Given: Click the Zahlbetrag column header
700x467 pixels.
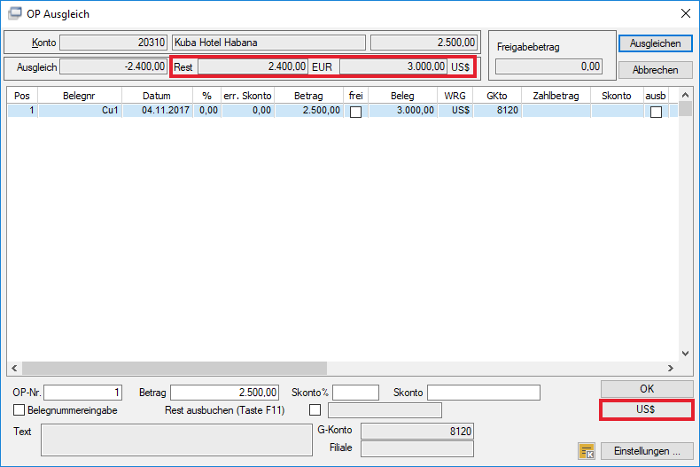Looking at the screenshot, I should [x=556, y=96].
